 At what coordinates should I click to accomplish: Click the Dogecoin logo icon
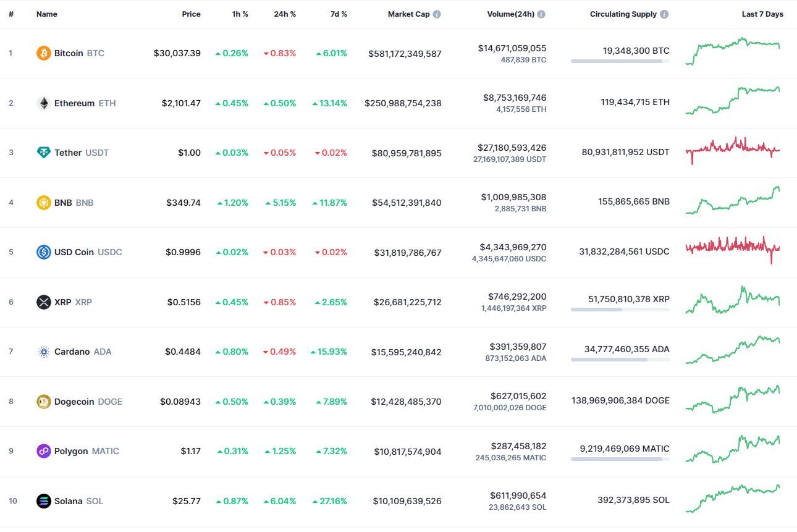(43, 402)
